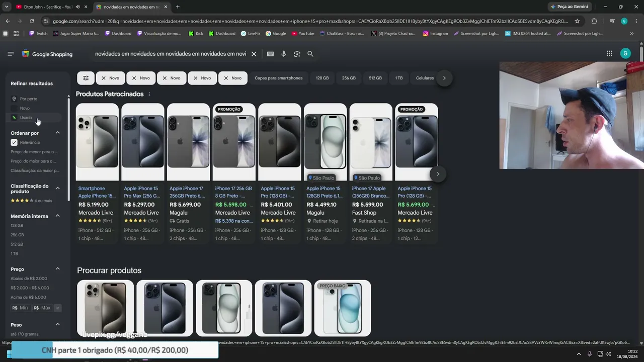Open the browser extensions menu
The image size is (644, 362).
tap(594, 21)
